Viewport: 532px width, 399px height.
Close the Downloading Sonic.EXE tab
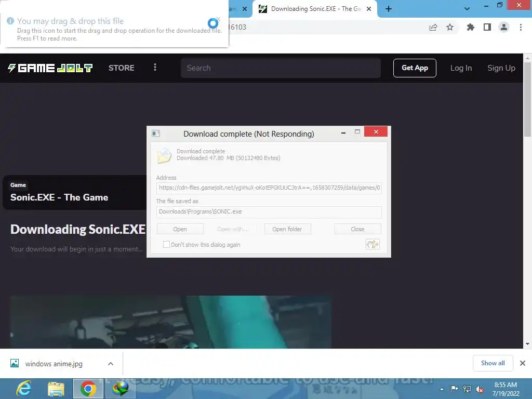click(x=369, y=9)
